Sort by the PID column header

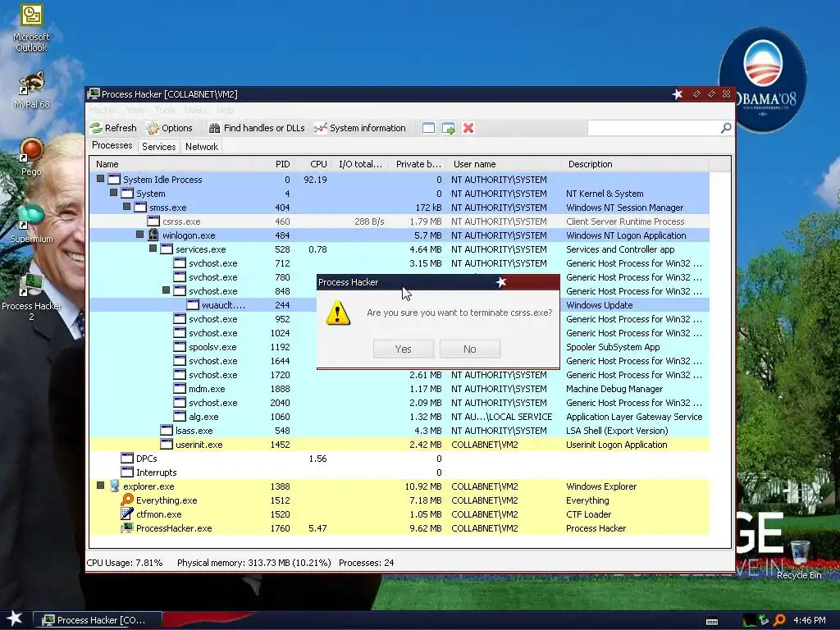[273, 164]
